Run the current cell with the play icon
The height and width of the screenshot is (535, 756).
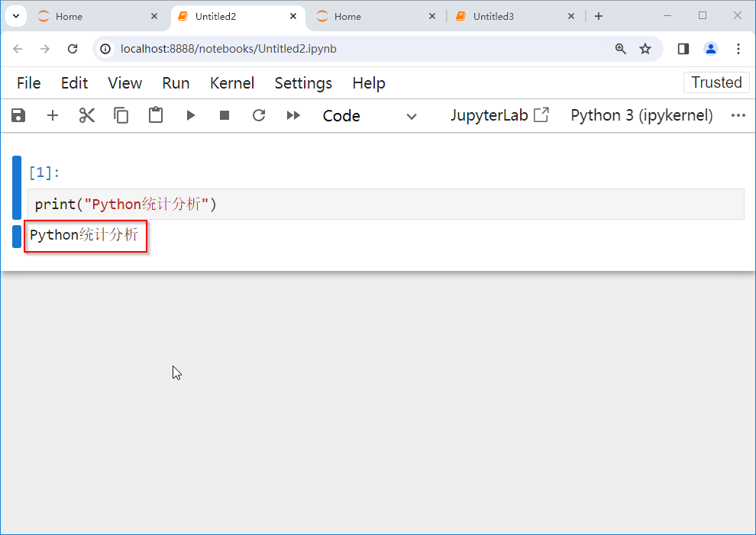[190, 115]
